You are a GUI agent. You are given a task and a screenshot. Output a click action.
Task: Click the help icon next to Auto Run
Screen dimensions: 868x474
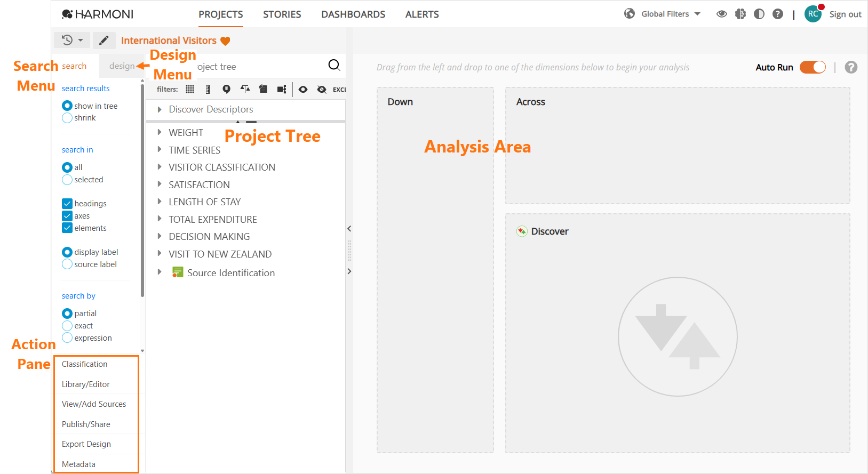coord(851,67)
